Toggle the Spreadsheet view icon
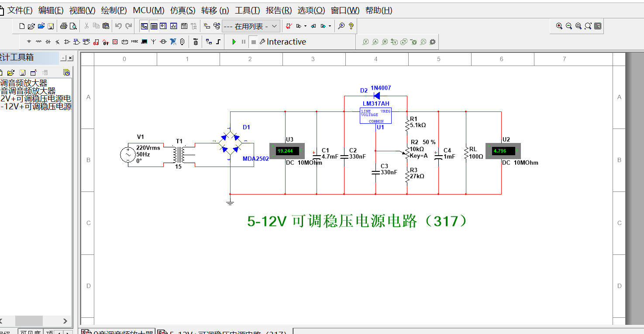Image resolution: width=644 pixels, height=334 pixels. tap(154, 26)
